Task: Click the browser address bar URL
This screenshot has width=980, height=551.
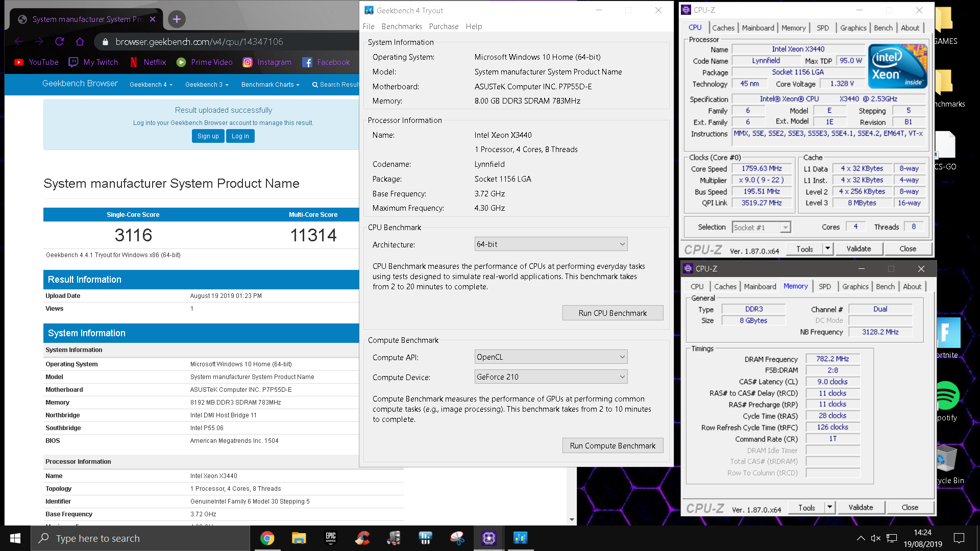Action: coord(199,42)
